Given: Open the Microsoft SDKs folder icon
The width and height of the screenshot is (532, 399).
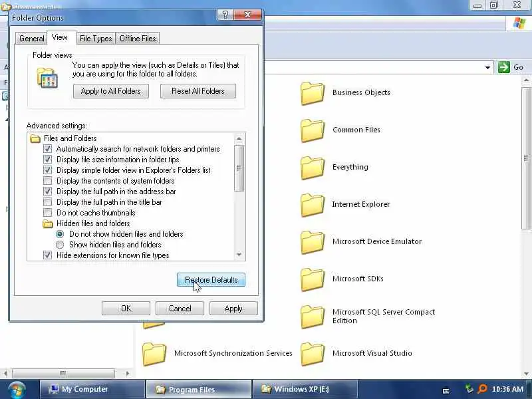Looking at the screenshot, I should point(313,279).
